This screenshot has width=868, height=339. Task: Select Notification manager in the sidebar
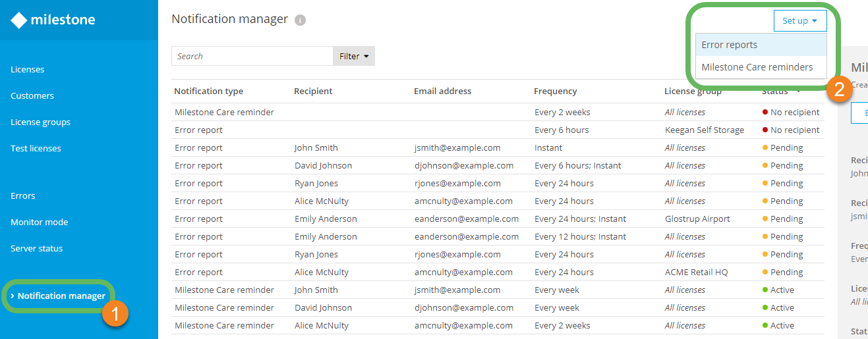[61, 296]
